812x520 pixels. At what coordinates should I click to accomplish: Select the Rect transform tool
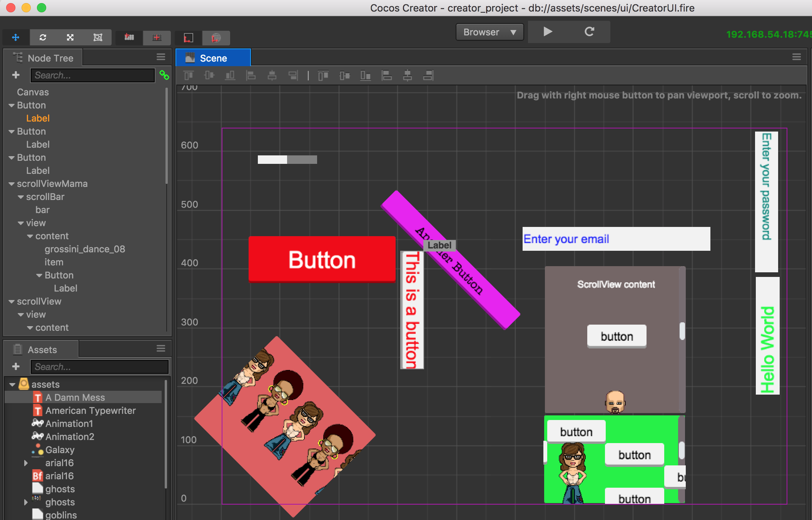[98, 37]
